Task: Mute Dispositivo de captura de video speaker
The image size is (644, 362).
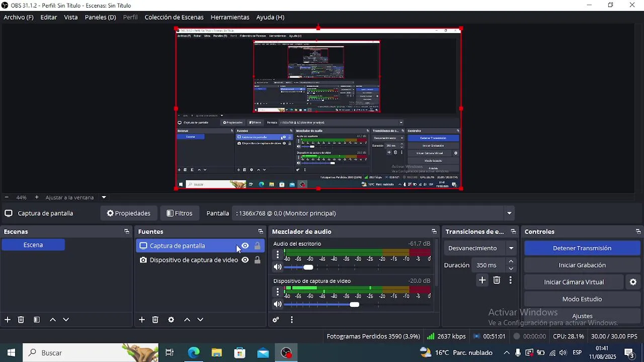Action: (277, 304)
